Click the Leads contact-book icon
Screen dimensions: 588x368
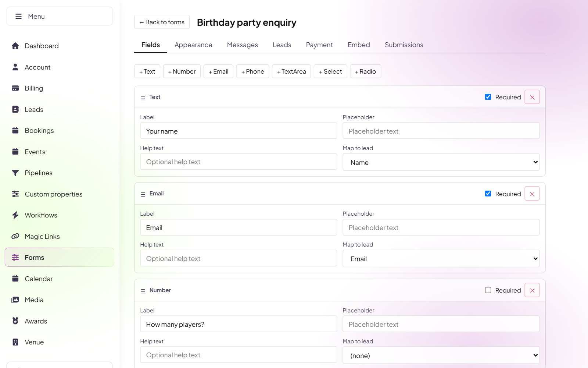point(15,109)
